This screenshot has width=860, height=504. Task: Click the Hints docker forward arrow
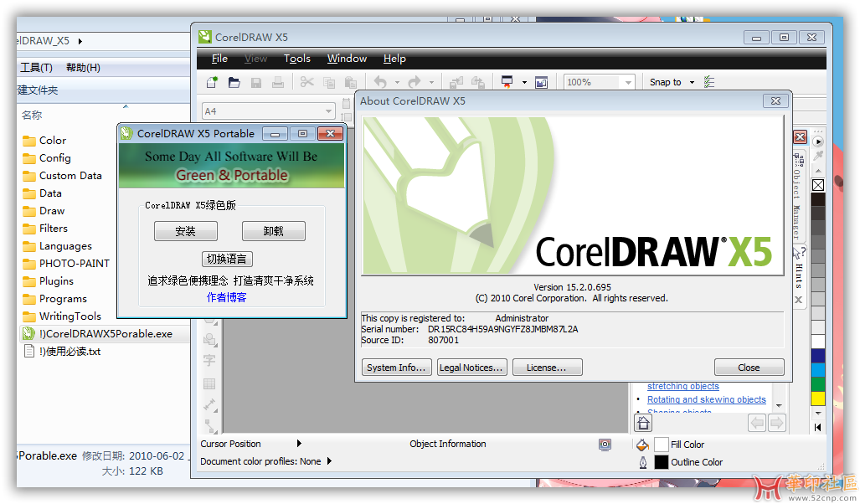click(776, 423)
